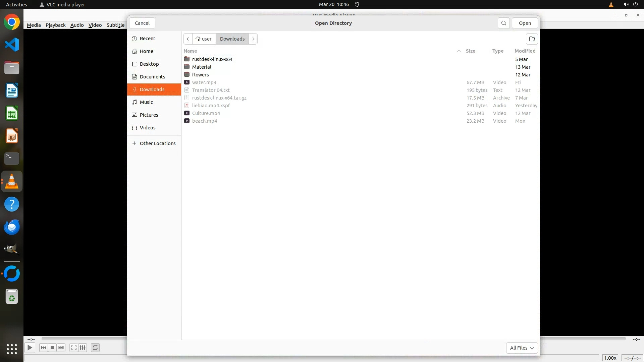
Task: Click the Open button
Action: point(525,23)
